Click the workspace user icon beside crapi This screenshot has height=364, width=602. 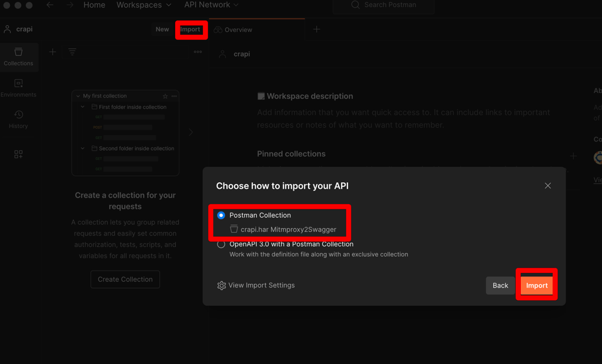7,29
